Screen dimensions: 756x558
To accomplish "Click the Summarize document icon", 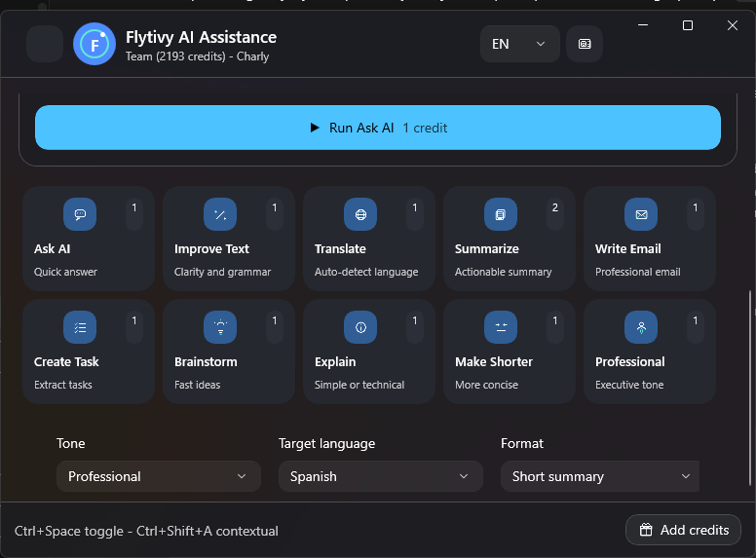I will pos(501,214).
